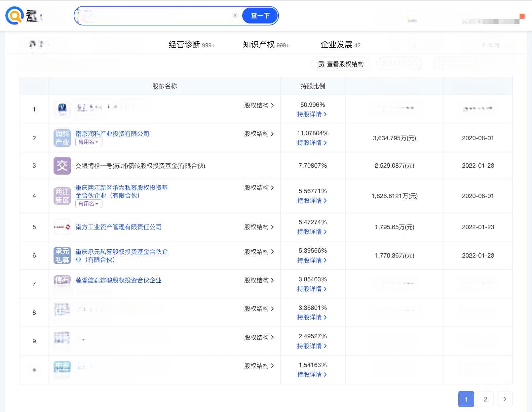Select the 1,826.8121万(元) amount cell
This screenshot has width=532, height=412.
pyautogui.click(x=395, y=196)
